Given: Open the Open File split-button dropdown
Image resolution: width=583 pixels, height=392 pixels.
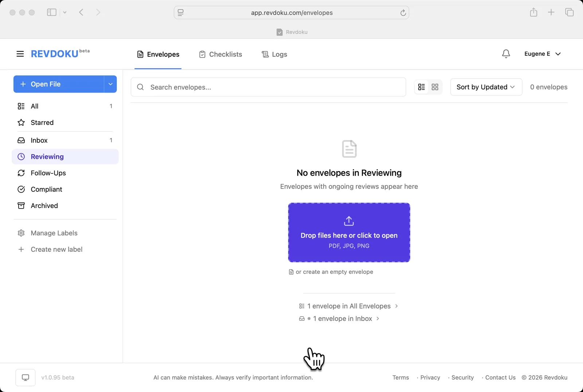Looking at the screenshot, I should tap(110, 84).
